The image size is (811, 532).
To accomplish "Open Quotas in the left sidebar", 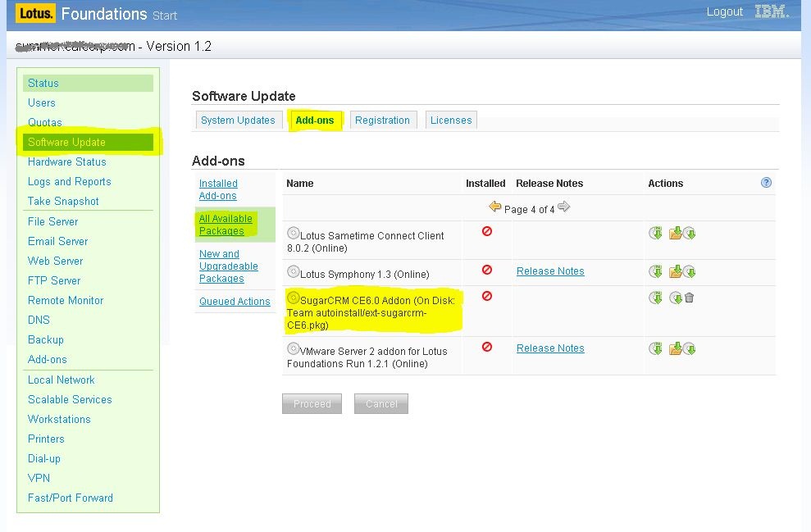I will coord(44,122).
